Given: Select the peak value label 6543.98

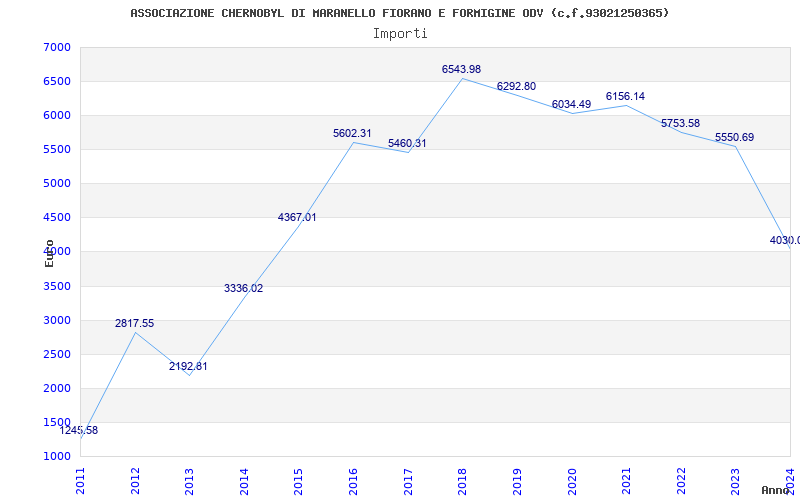Looking at the screenshot, I should [461, 69].
